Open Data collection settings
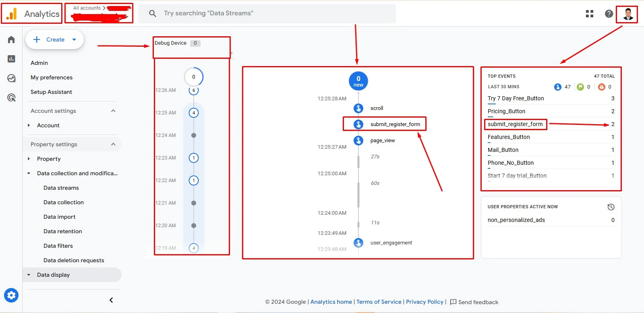 point(64,202)
